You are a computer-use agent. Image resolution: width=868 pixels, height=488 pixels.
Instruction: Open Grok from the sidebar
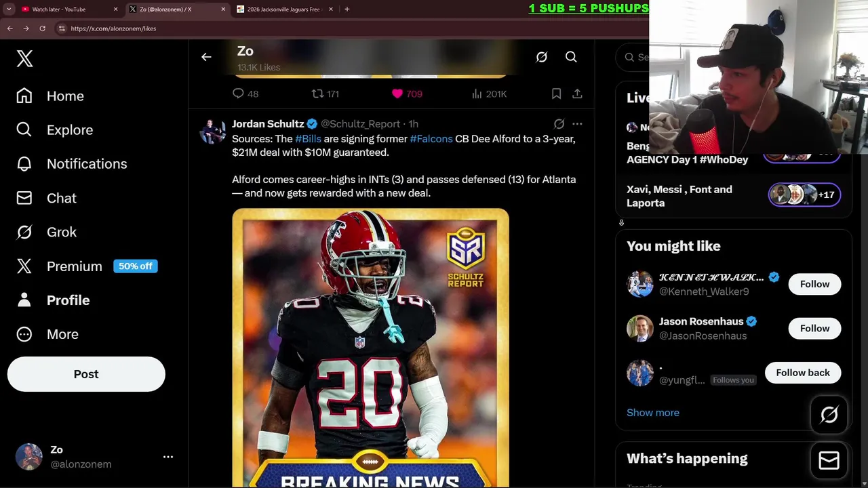[46, 232]
